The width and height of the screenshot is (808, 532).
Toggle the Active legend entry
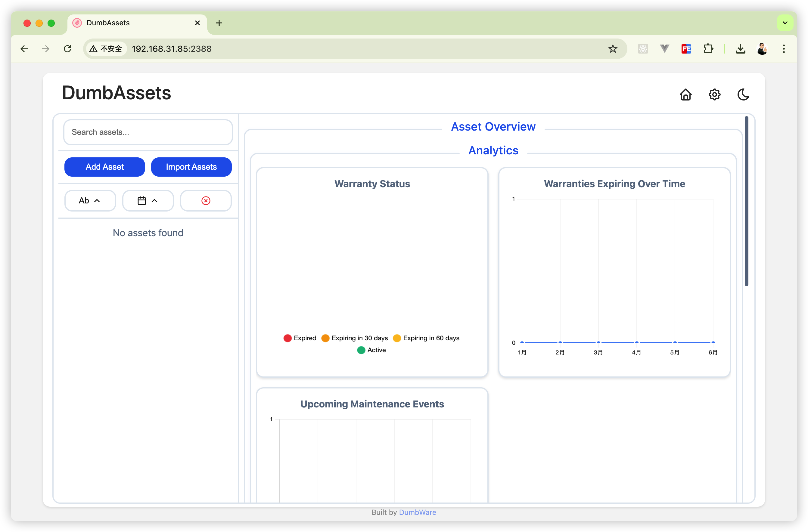click(x=371, y=350)
